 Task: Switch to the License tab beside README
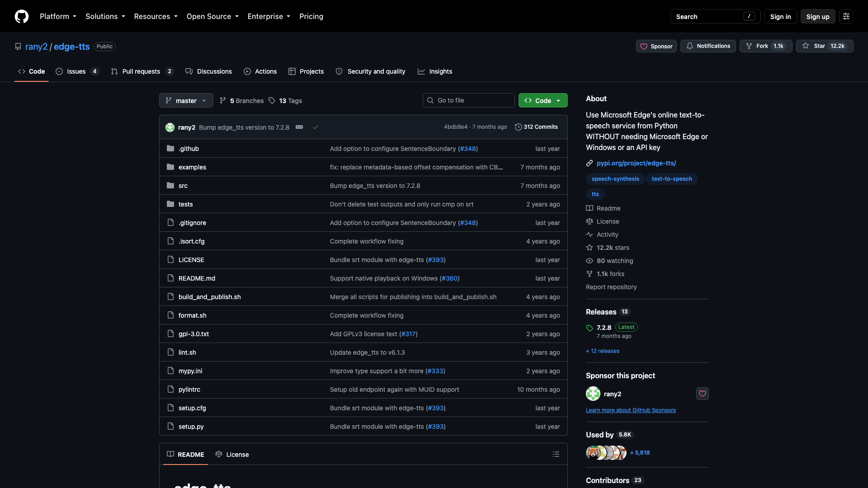pyautogui.click(x=232, y=454)
